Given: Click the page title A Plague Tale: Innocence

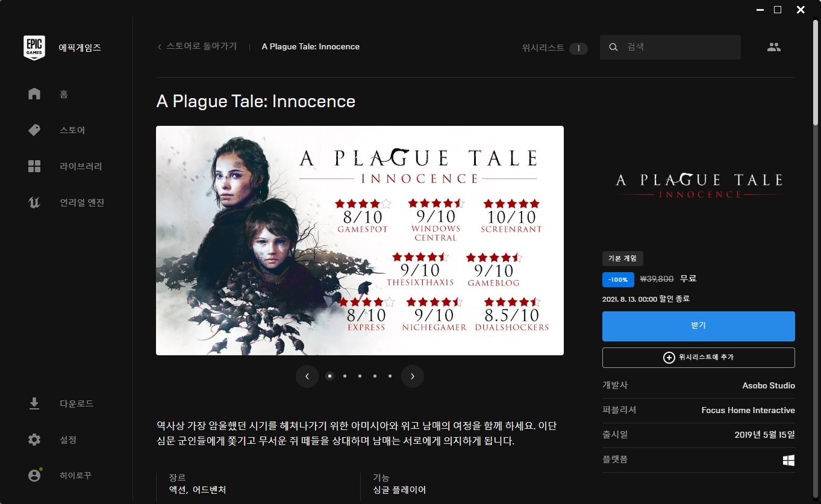Looking at the screenshot, I should point(256,101).
